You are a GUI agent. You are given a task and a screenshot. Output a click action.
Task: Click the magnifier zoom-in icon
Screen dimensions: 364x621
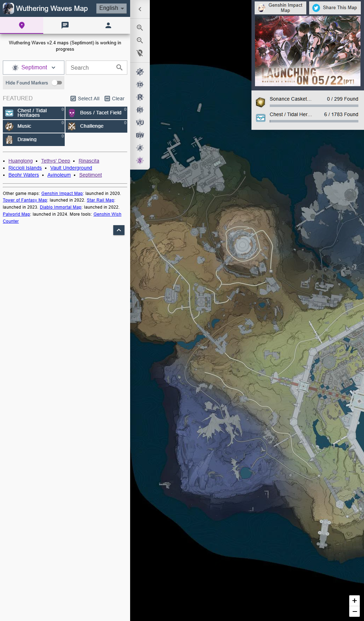click(x=140, y=28)
